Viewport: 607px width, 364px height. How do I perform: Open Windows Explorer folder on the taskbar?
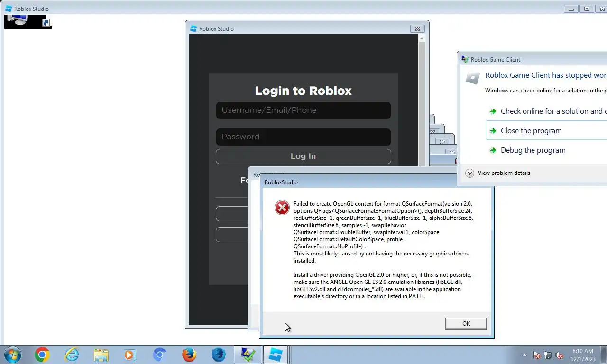(x=101, y=355)
